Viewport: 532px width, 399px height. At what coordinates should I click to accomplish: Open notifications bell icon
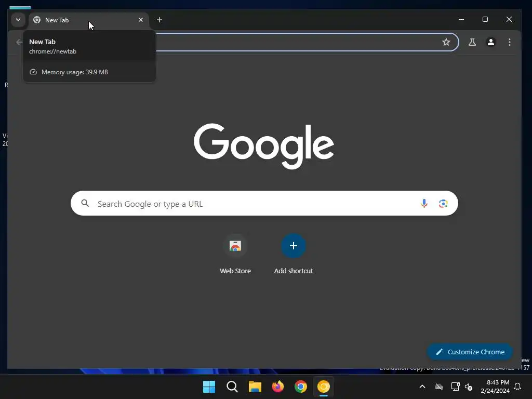click(518, 387)
